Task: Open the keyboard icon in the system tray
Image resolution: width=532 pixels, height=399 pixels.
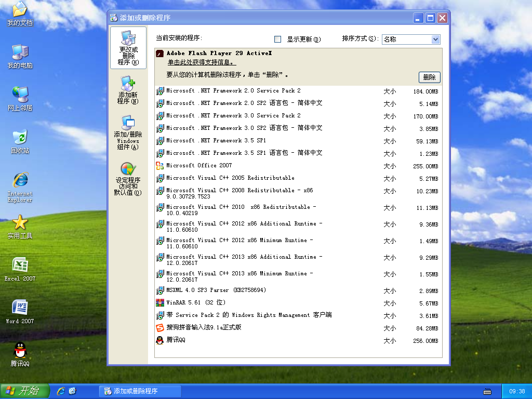Action: point(487,392)
